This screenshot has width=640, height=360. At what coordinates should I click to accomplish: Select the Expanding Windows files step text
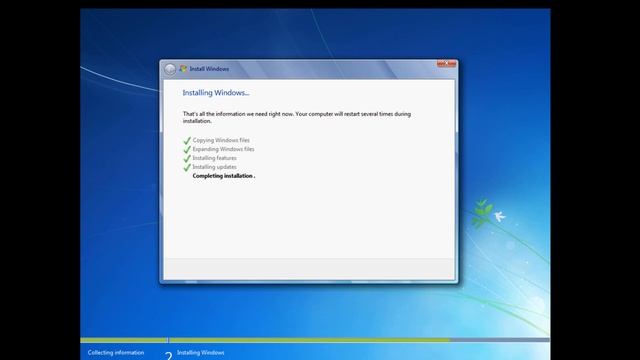pos(223,149)
